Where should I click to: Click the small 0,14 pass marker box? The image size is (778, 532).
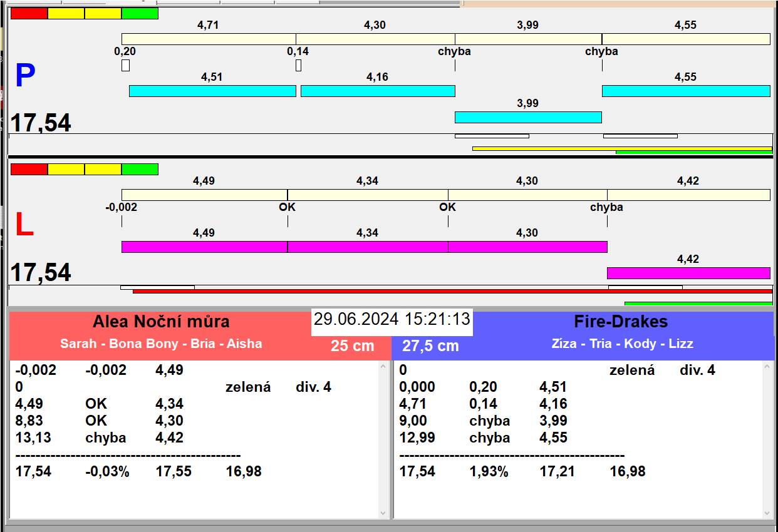[298, 65]
